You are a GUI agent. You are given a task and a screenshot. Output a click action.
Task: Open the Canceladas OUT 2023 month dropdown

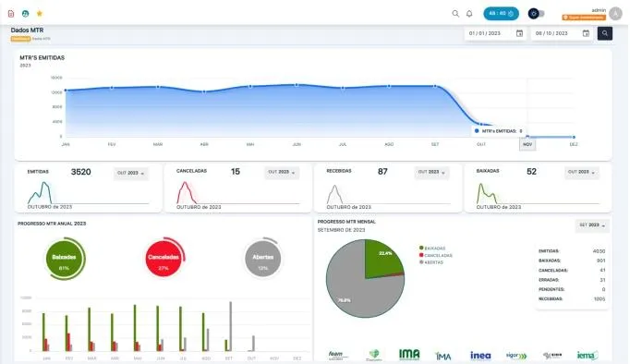[x=281, y=172]
